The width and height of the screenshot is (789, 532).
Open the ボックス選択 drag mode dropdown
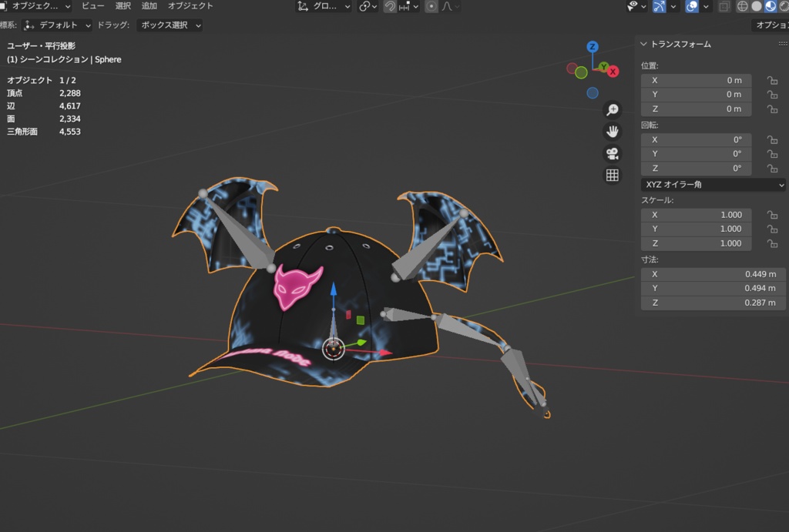164,25
